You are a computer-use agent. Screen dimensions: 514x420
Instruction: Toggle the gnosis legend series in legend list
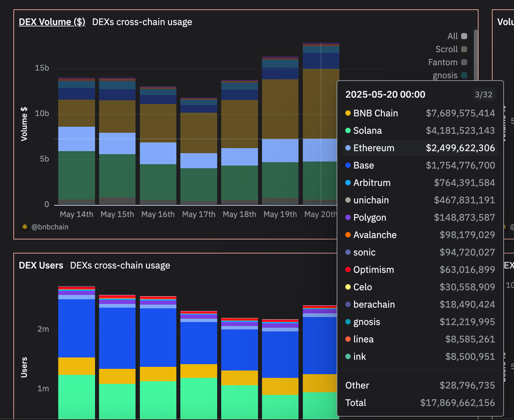tap(464, 75)
